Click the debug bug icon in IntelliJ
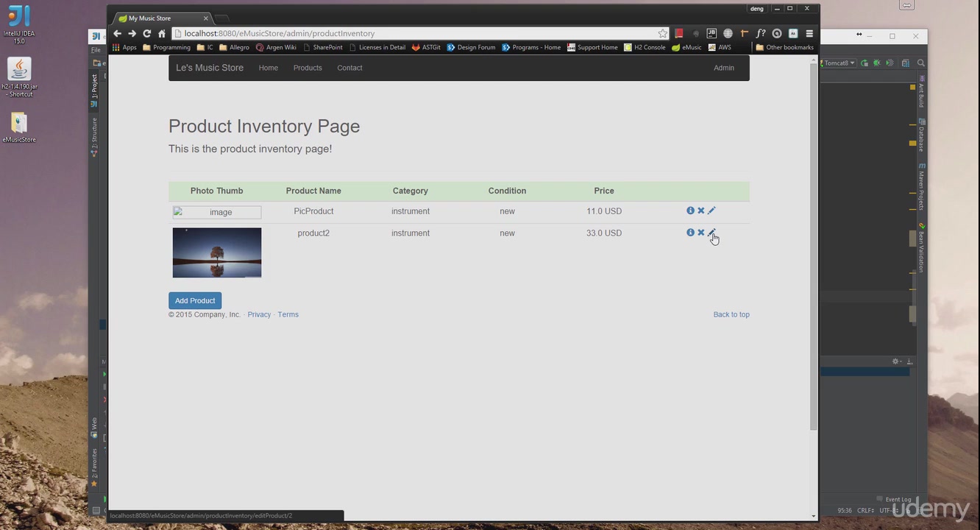Screen dimensions: 980x530 click(877, 63)
